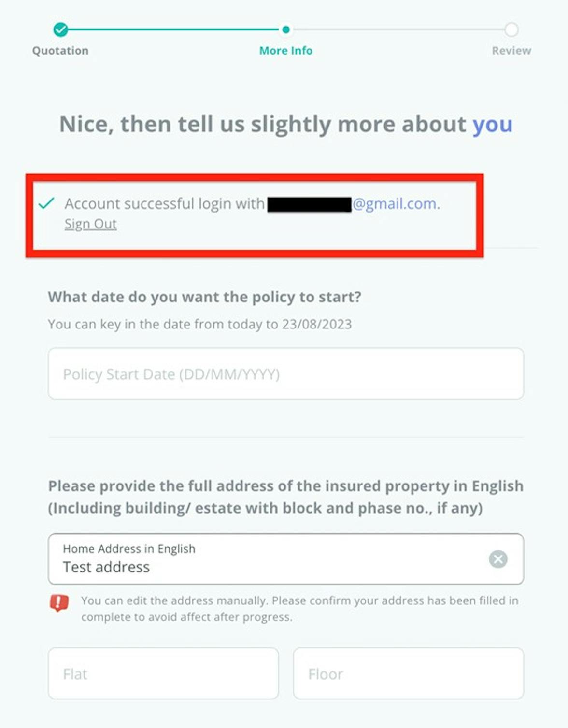568x728 pixels.
Task: Click the address edit warning message text
Action: [299, 609]
